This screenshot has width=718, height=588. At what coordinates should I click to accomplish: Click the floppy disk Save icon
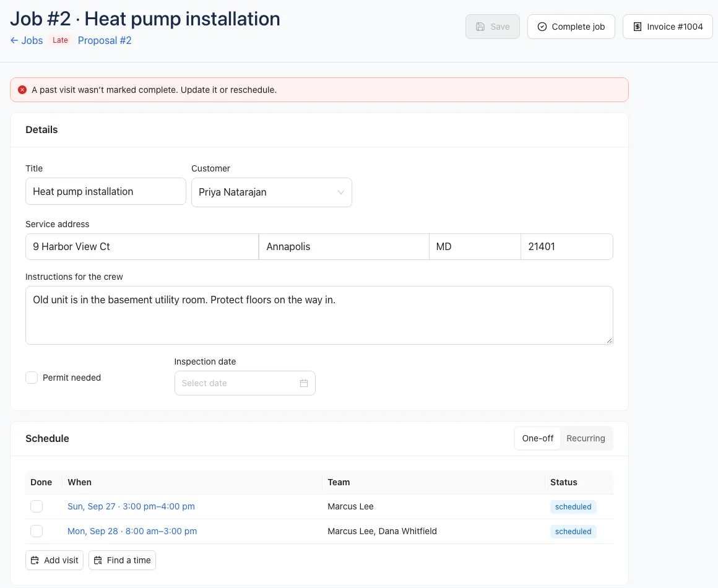tap(480, 27)
